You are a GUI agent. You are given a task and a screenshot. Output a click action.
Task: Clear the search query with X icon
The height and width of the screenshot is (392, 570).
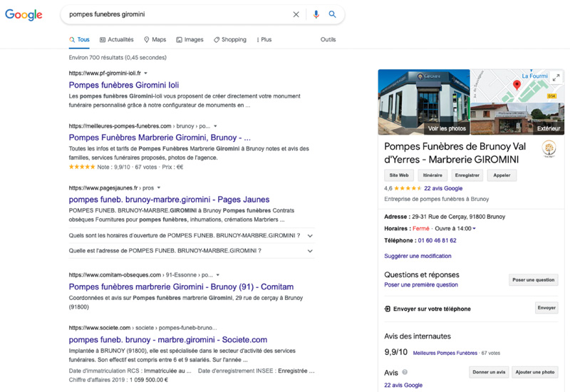point(296,14)
